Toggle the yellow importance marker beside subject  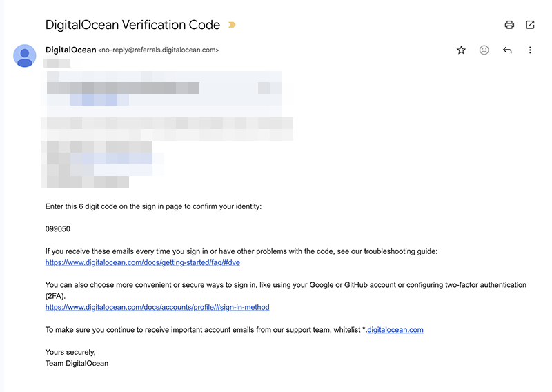pos(232,26)
